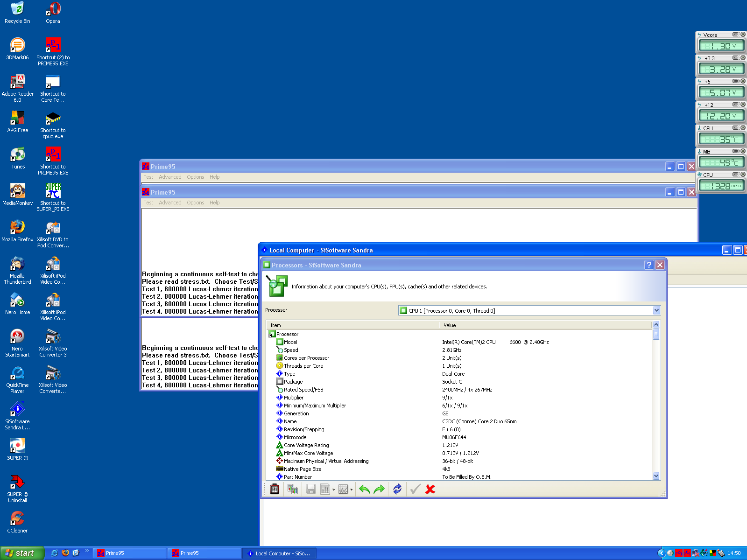Close the +12 voltage monitor gadget
The image size is (747, 560).
[x=743, y=105]
